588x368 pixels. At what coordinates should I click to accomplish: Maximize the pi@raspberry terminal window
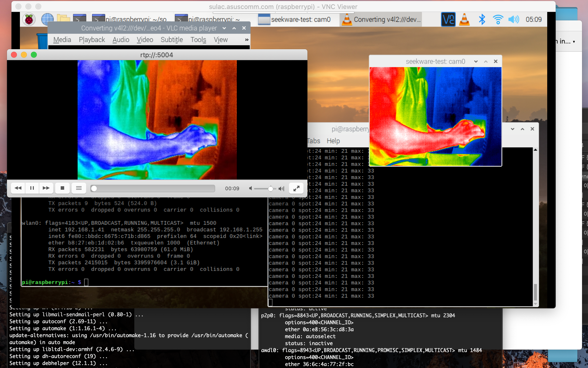(x=523, y=129)
